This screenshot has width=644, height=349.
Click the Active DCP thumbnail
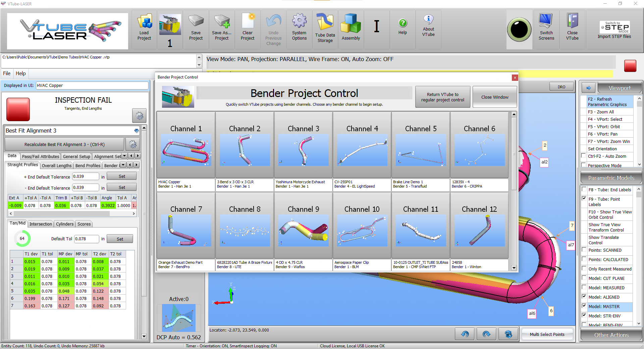[178, 318]
